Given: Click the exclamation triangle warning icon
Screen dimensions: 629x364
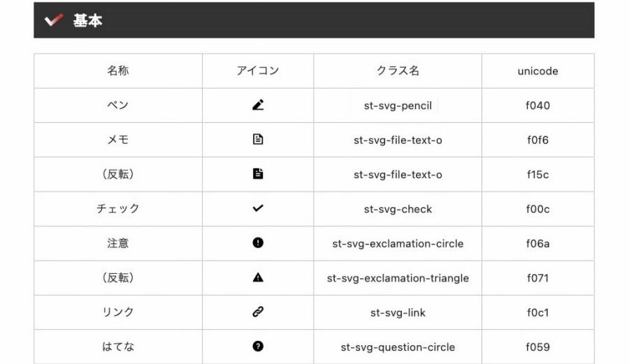Looking at the screenshot, I should tap(258, 277).
